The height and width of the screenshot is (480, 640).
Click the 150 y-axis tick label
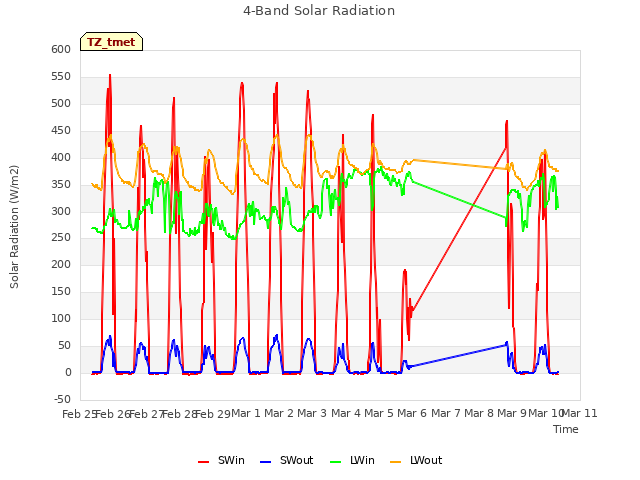[x=61, y=291]
